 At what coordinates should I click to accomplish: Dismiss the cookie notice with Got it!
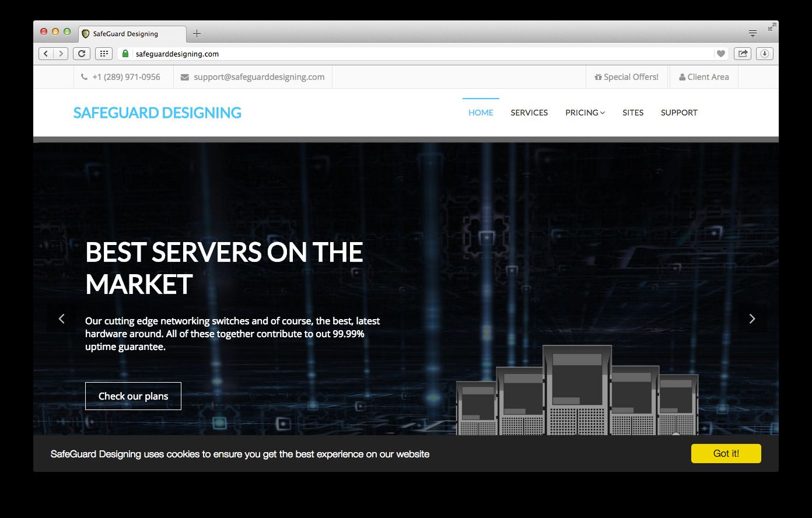pos(726,453)
